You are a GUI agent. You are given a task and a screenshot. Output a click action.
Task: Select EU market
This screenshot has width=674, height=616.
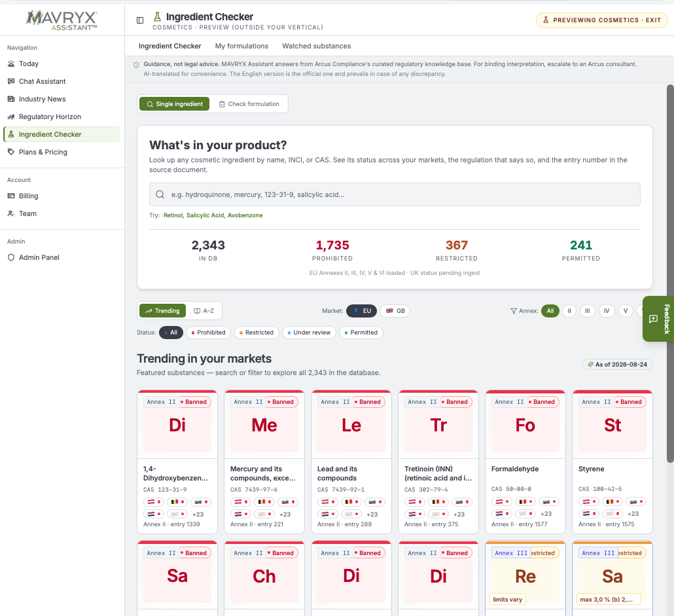pos(361,311)
